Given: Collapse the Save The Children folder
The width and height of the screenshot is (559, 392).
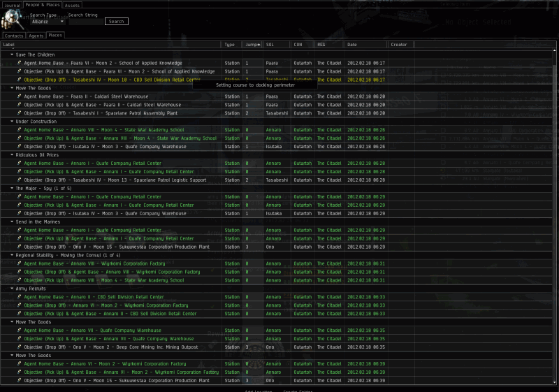Looking at the screenshot, I should coord(12,55).
